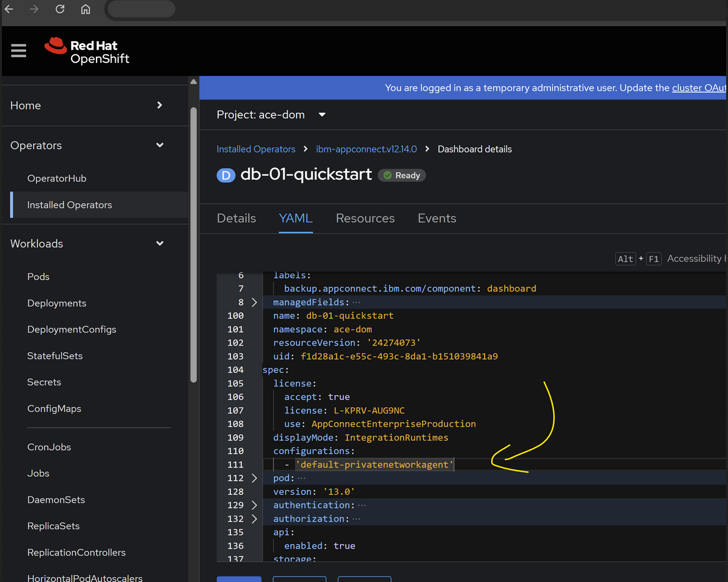The height and width of the screenshot is (582, 728).
Task: Click the Accessibility help hint text
Action: click(696, 258)
